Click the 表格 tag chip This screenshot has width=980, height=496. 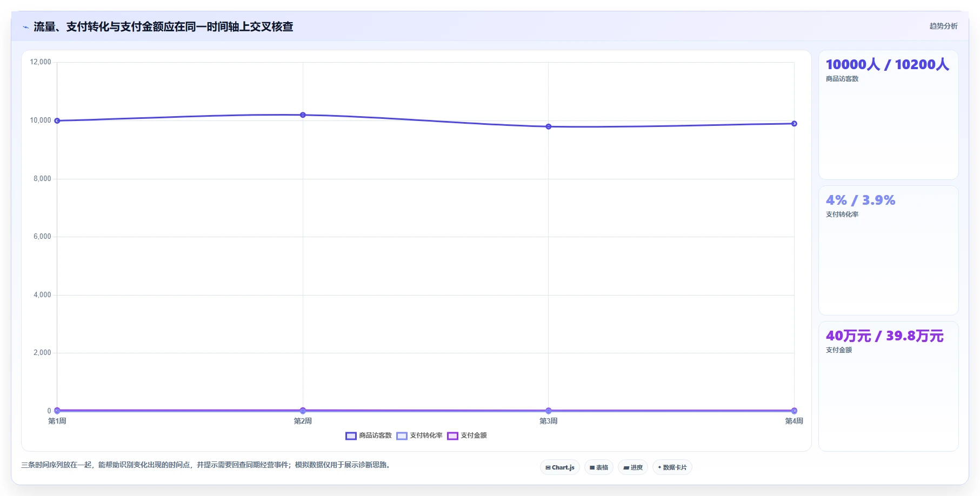(599, 467)
